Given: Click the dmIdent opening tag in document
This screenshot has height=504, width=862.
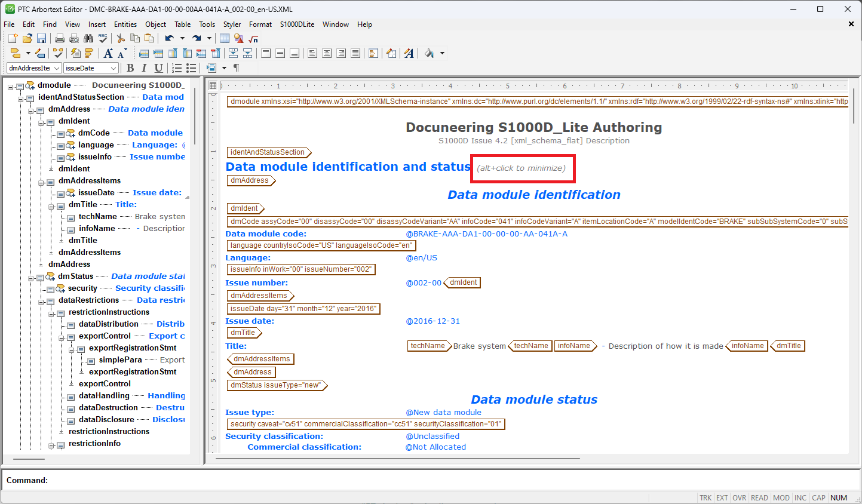Looking at the screenshot, I should (x=244, y=208).
